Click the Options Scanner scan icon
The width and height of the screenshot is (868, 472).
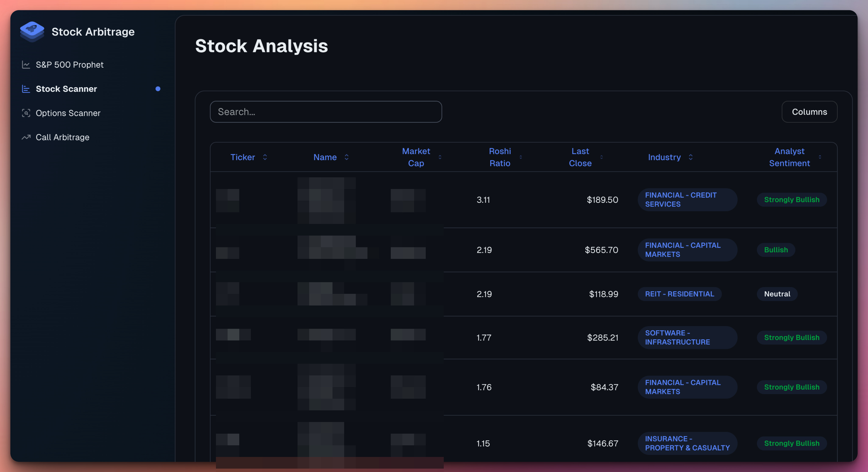click(x=26, y=113)
